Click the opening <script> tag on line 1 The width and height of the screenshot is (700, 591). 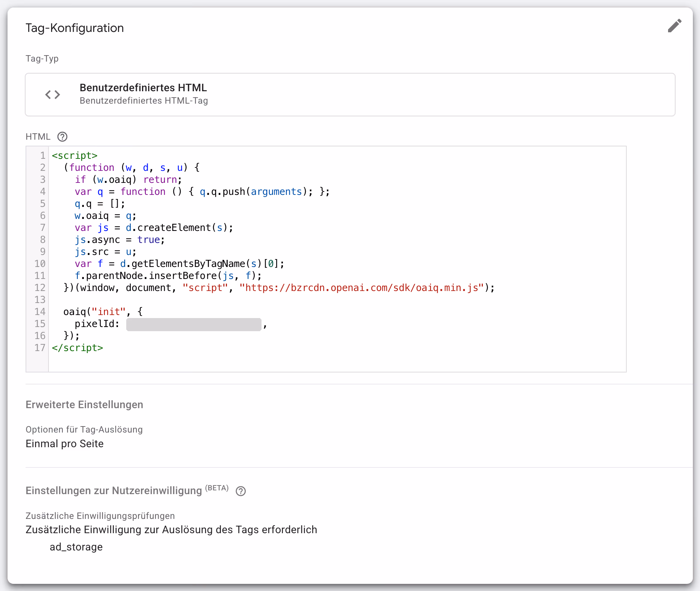pos(74,155)
